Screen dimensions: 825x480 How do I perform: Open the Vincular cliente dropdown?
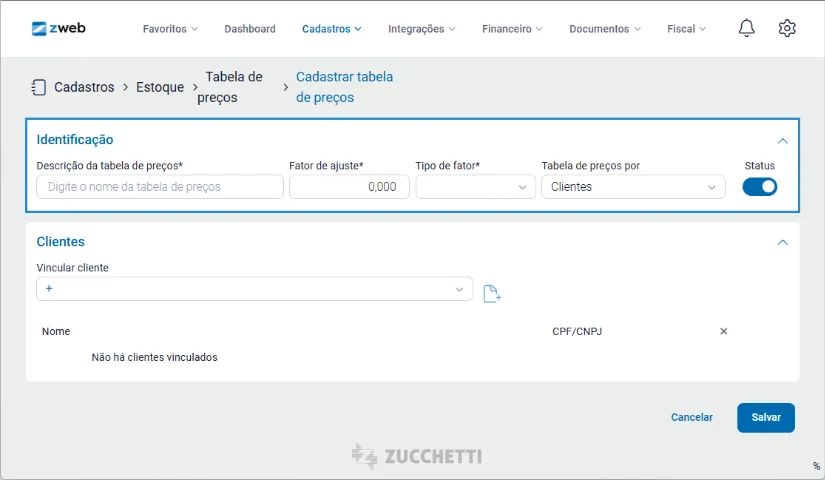coord(254,289)
